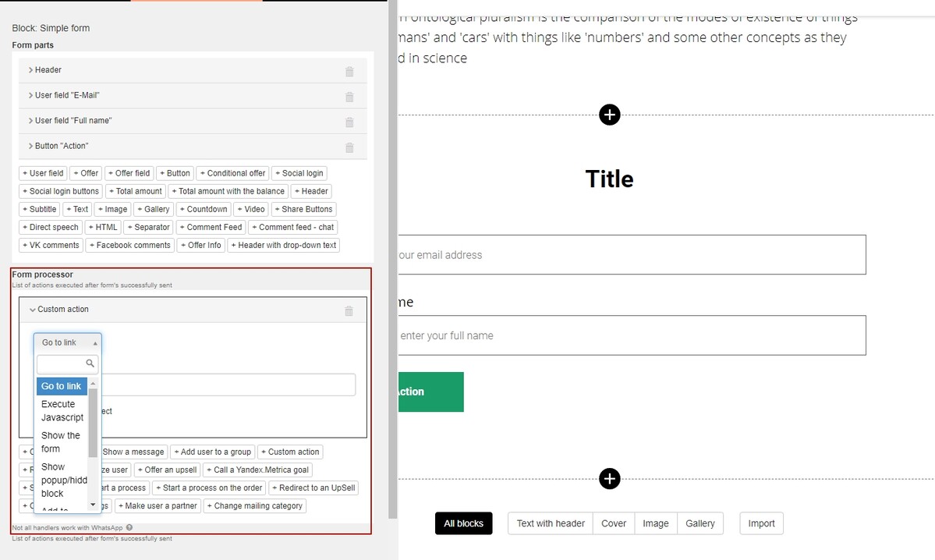The image size is (935, 560).
Task: Expand the "User field Full name" part
Action: pyautogui.click(x=33, y=120)
